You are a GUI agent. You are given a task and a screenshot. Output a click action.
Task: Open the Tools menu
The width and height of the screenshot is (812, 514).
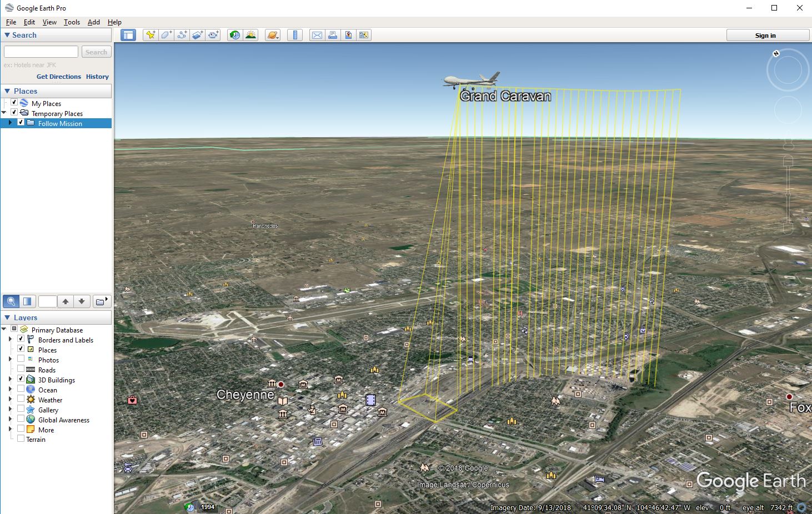click(72, 22)
